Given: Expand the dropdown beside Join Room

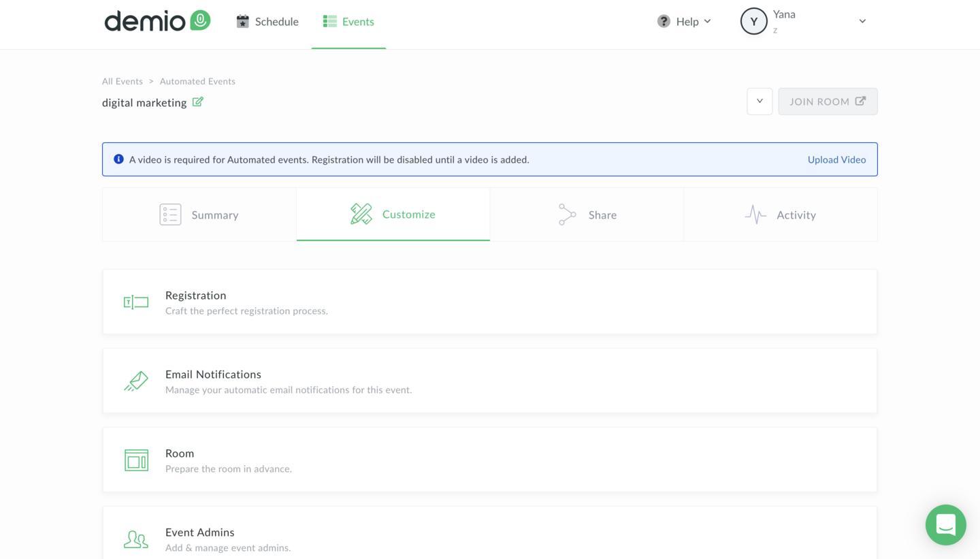Looking at the screenshot, I should (759, 101).
